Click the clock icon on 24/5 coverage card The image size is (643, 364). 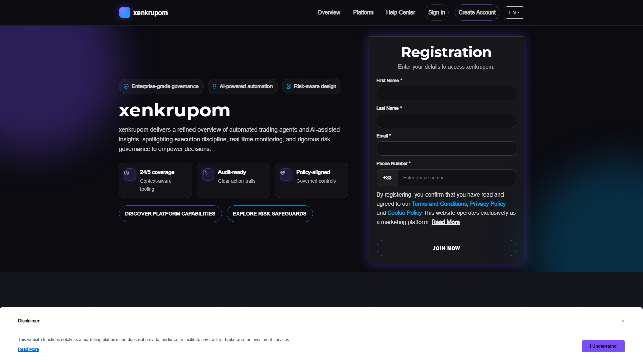127,173
